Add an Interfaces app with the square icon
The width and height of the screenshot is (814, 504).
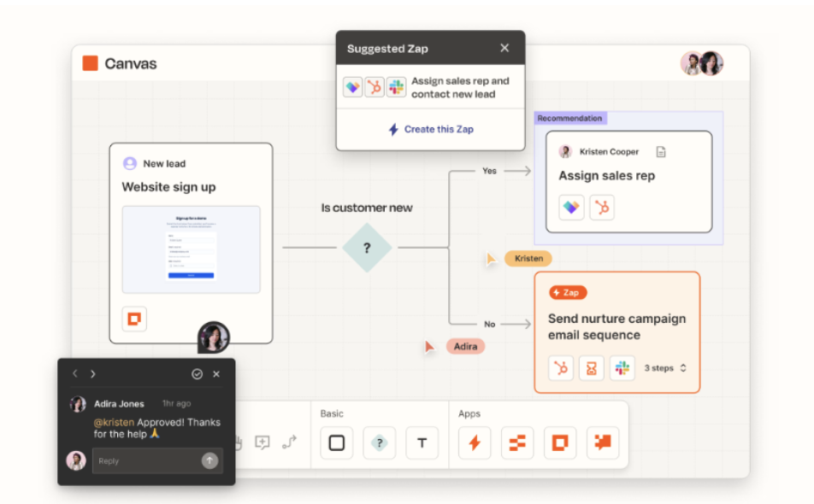tap(560, 442)
